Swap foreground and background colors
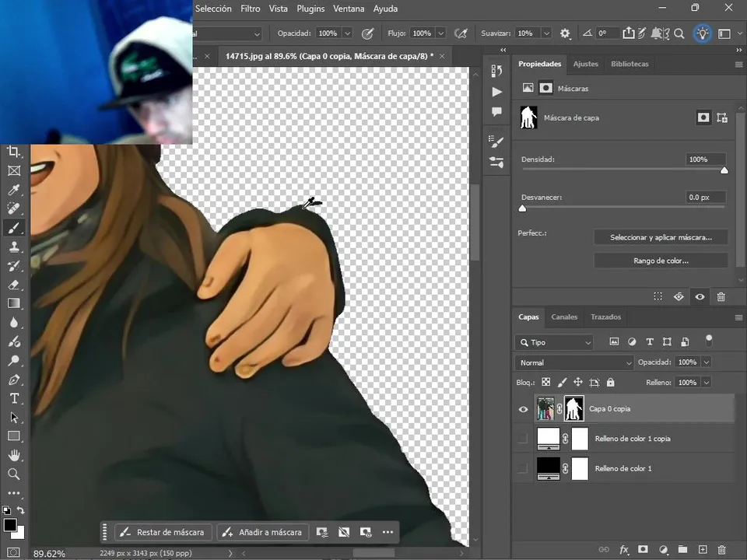This screenshot has width=747, height=560. click(20, 510)
